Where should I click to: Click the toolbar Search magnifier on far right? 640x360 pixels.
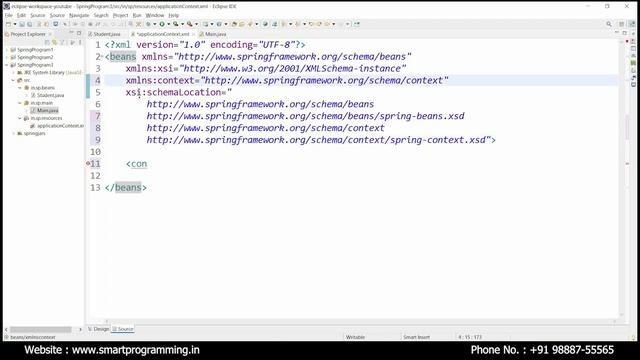609,24
